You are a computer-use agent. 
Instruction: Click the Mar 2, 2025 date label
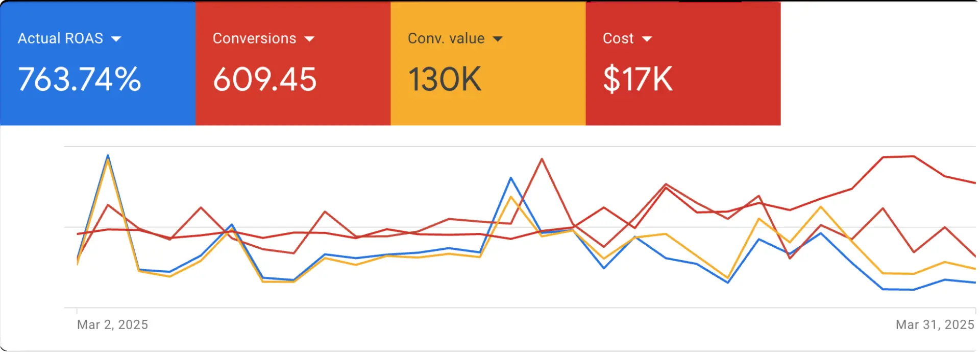pos(113,324)
